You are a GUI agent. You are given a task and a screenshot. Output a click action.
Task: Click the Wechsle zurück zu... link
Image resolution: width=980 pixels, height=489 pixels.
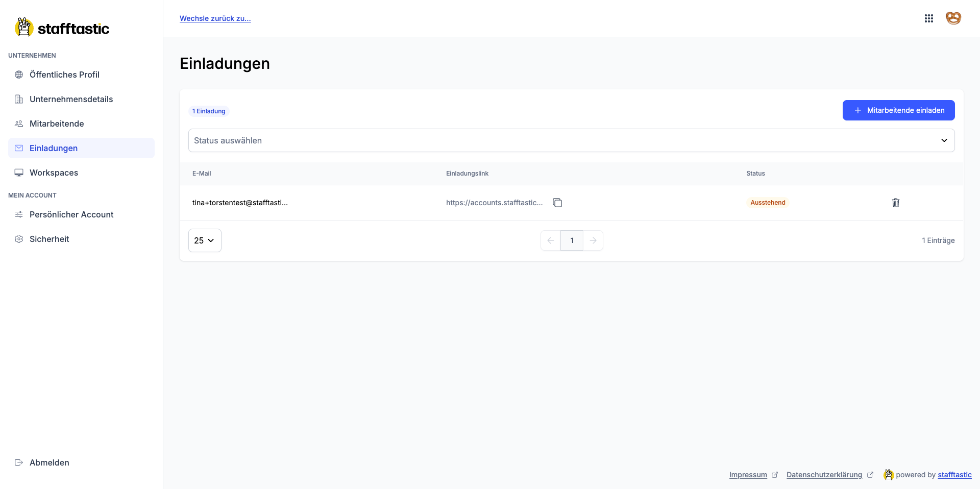pos(215,18)
